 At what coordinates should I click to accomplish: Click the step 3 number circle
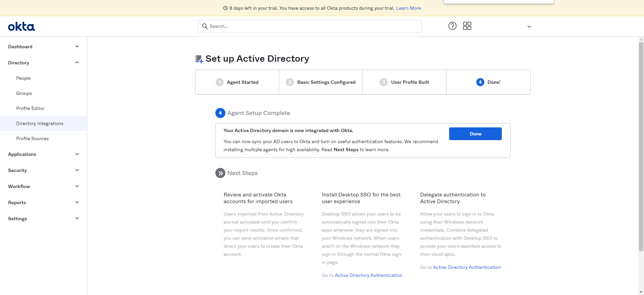pyautogui.click(x=384, y=82)
